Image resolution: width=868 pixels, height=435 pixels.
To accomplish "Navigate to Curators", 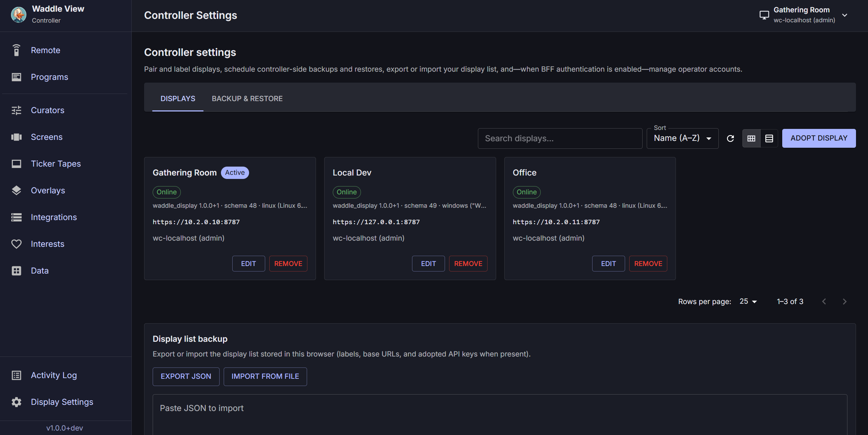I will pyautogui.click(x=48, y=110).
